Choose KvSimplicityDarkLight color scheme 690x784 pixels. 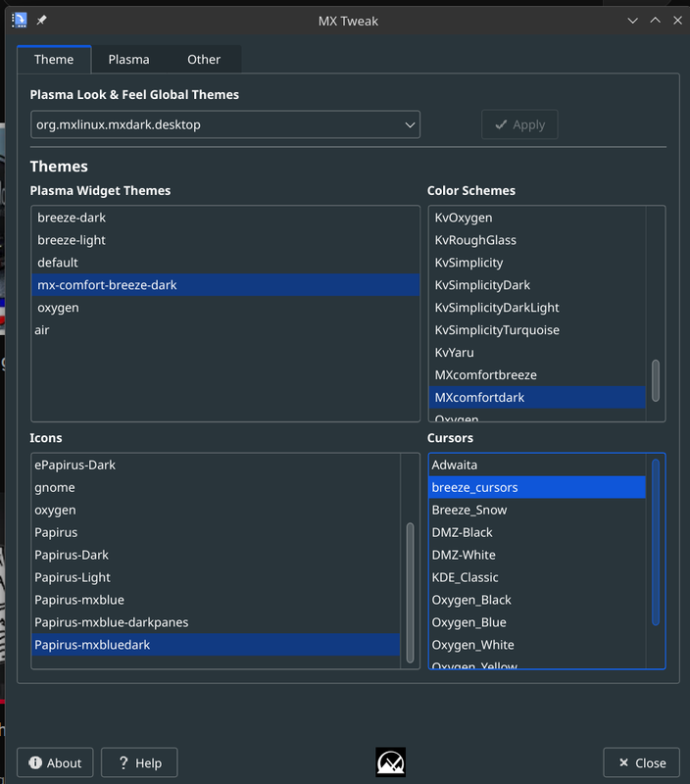[537, 308]
